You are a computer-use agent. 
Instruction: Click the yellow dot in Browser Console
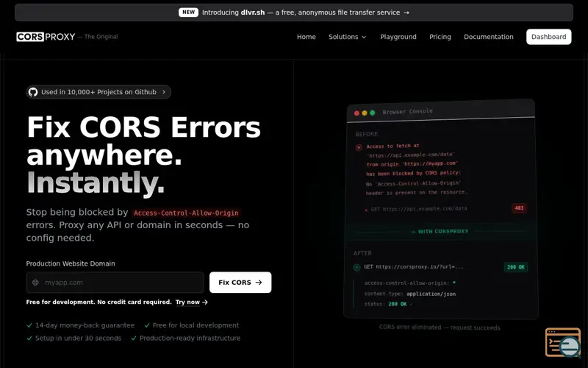pos(365,113)
